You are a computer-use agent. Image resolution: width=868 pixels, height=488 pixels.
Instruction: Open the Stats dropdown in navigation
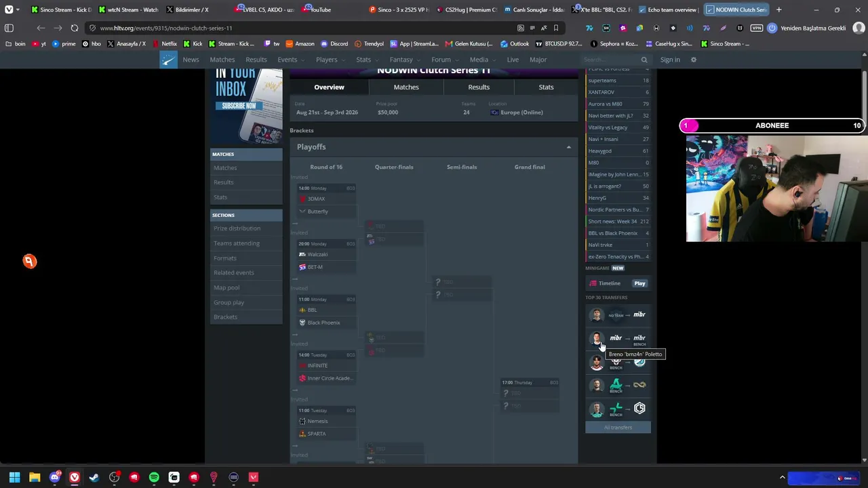(366, 60)
